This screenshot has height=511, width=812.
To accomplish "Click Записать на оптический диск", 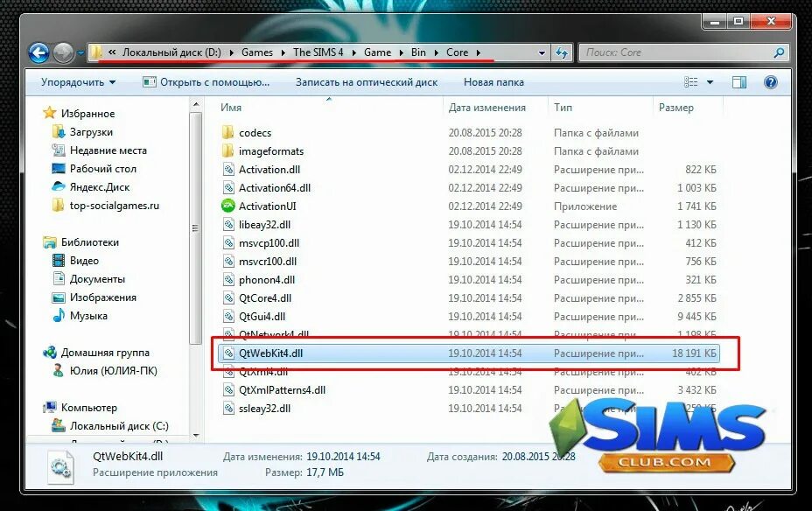I will [366, 82].
